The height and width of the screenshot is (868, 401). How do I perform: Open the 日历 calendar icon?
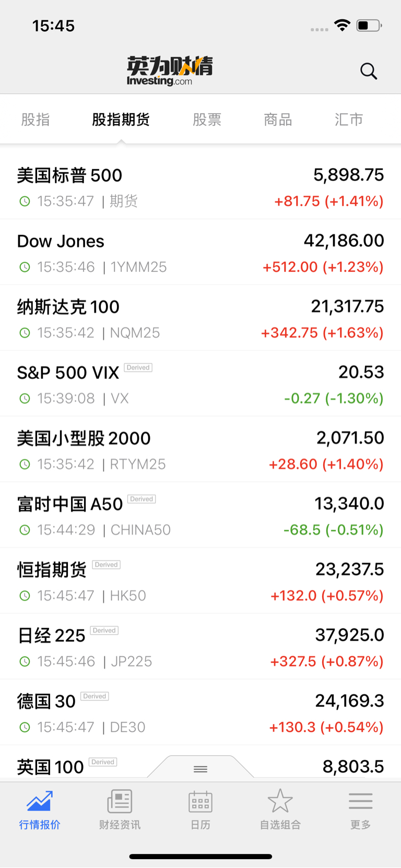(200, 801)
